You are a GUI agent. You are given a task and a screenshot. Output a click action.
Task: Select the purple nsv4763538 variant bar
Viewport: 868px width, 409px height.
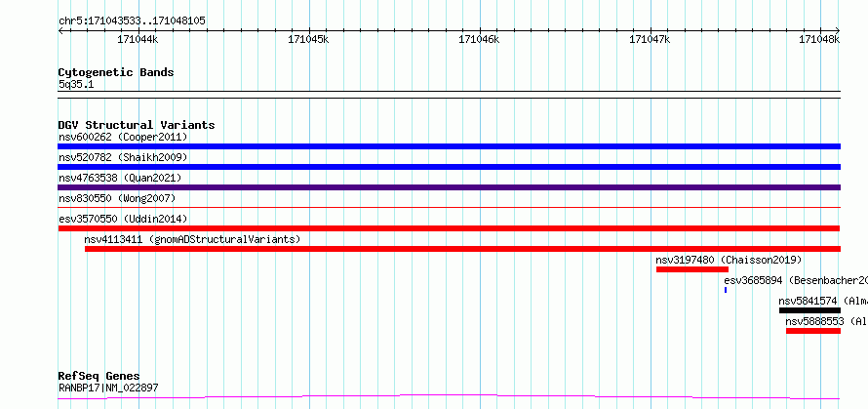(x=449, y=187)
